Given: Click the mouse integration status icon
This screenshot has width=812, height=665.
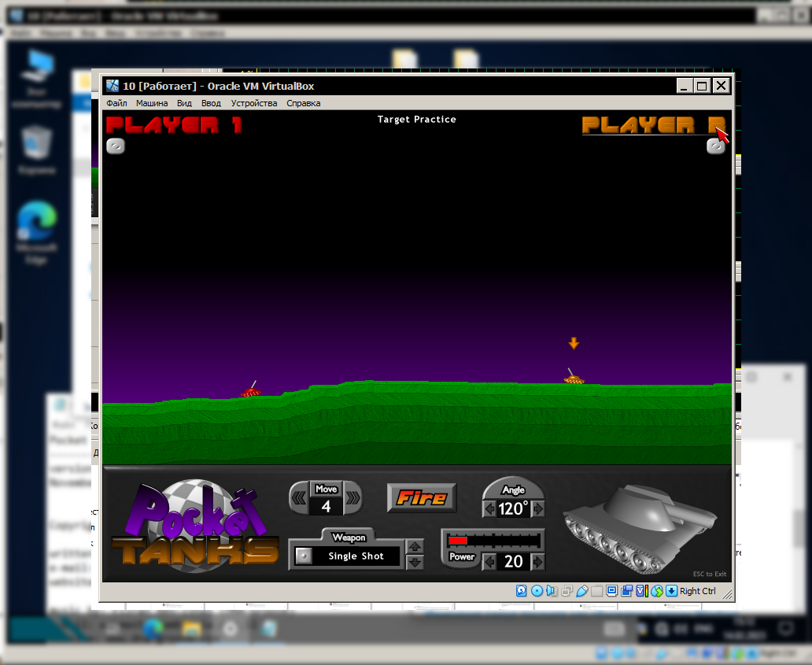Looking at the screenshot, I should tap(657, 591).
